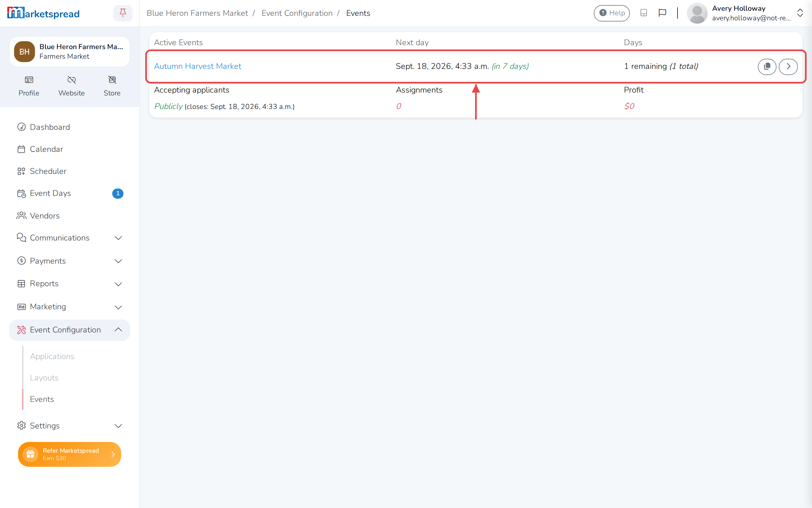The width and height of the screenshot is (812, 508).
Task: Expand the Reports menu
Action: pos(69,284)
